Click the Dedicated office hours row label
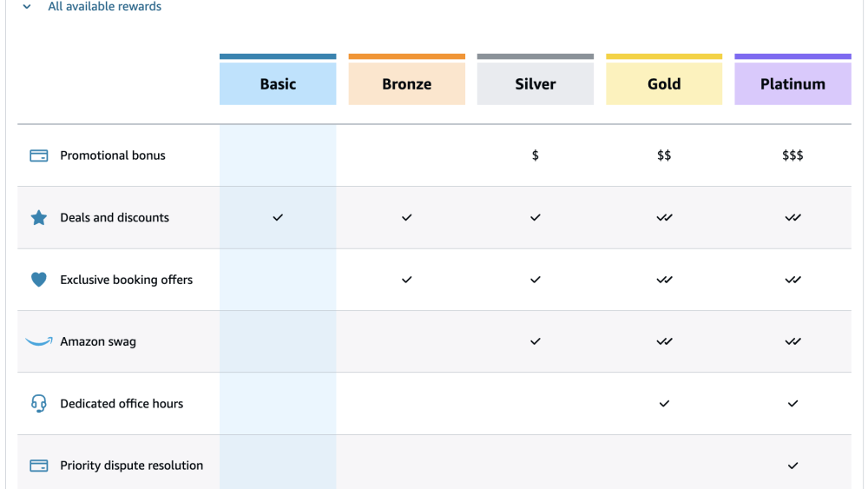Viewport: 868px width, 489px height. (x=122, y=404)
